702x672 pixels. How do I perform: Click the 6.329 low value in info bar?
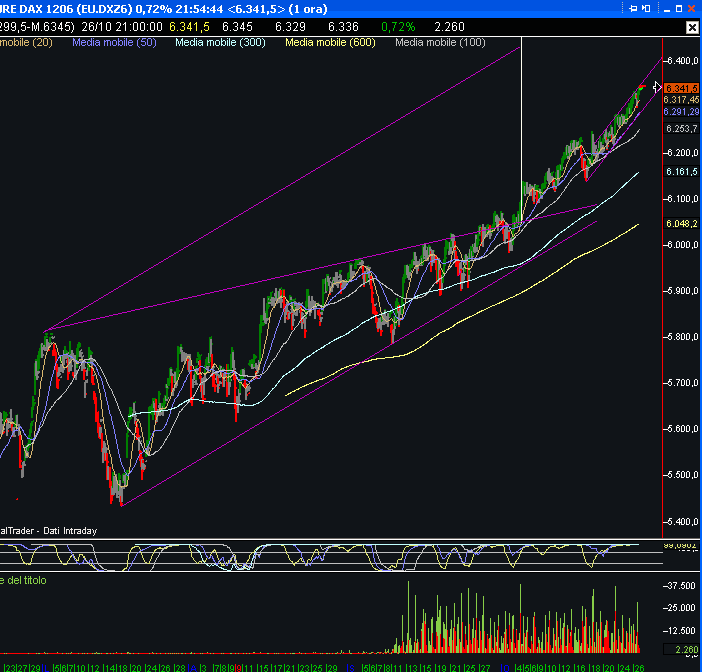click(x=290, y=27)
